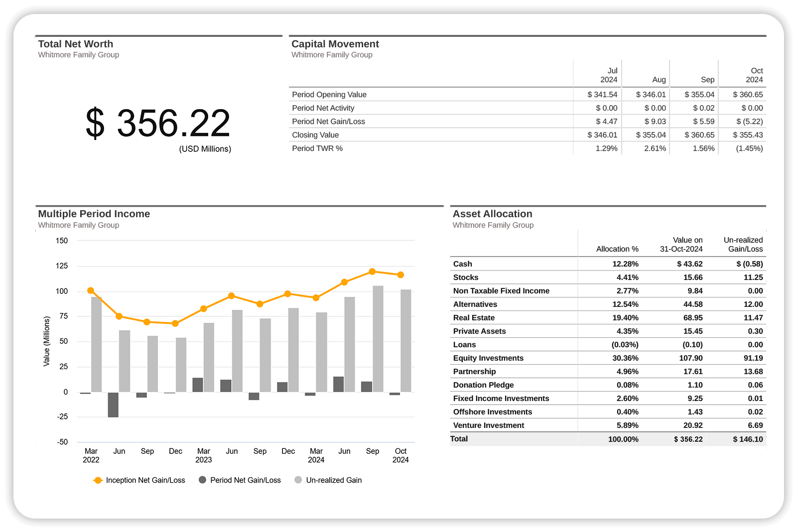Select the Real Estate row
The width and height of the screenshot is (797, 532).
(608, 318)
